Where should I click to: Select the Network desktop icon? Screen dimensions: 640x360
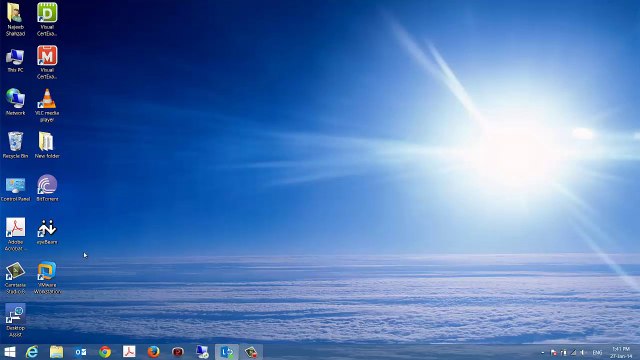point(15,102)
